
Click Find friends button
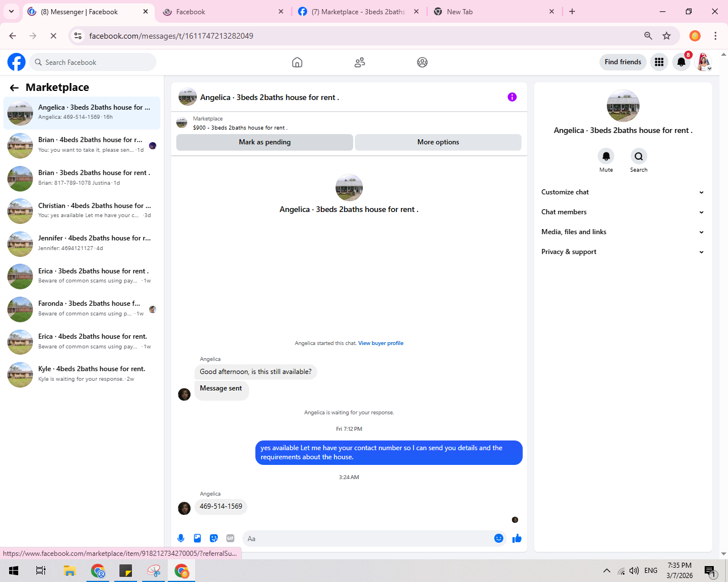623,62
